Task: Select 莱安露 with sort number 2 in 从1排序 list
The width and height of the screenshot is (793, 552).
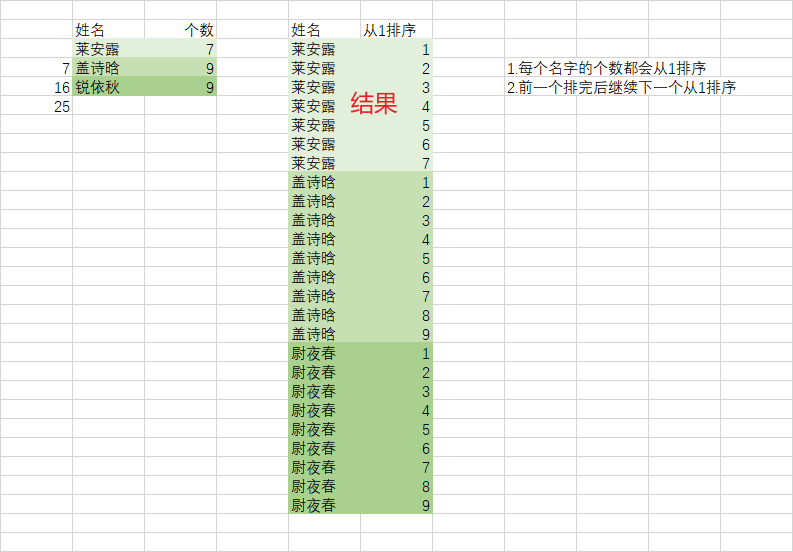Action: pos(324,68)
